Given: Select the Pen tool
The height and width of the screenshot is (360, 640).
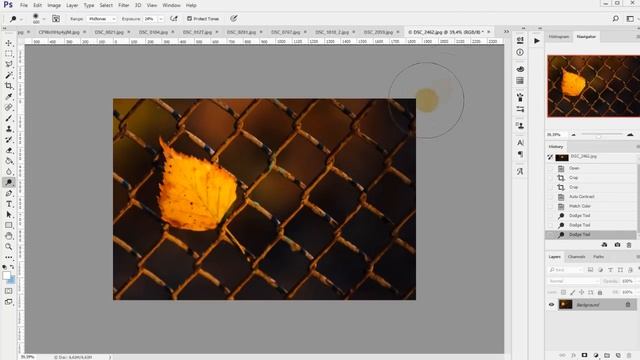Looking at the screenshot, I should tap(9, 193).
